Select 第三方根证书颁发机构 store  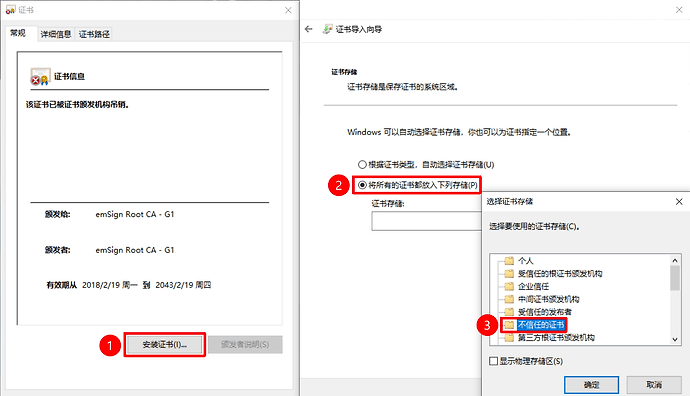(x=556, y=337)
